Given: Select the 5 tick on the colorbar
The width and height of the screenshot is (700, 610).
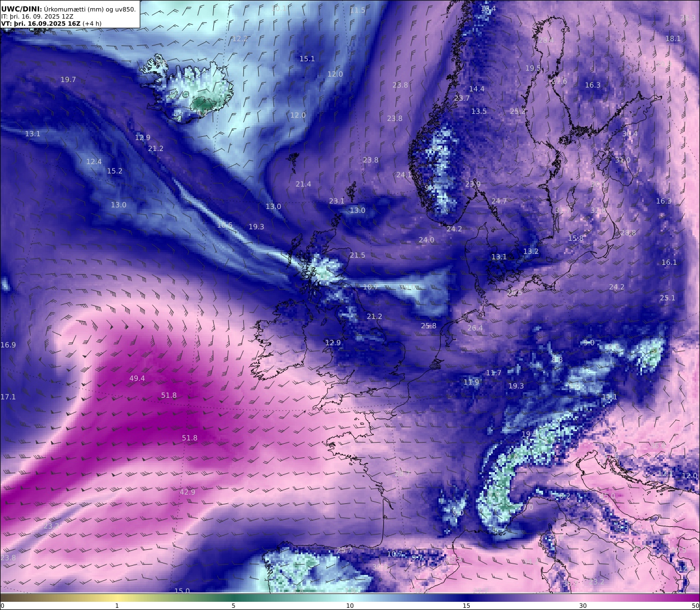Looking at the screenshot, I should tap(234, 606).
